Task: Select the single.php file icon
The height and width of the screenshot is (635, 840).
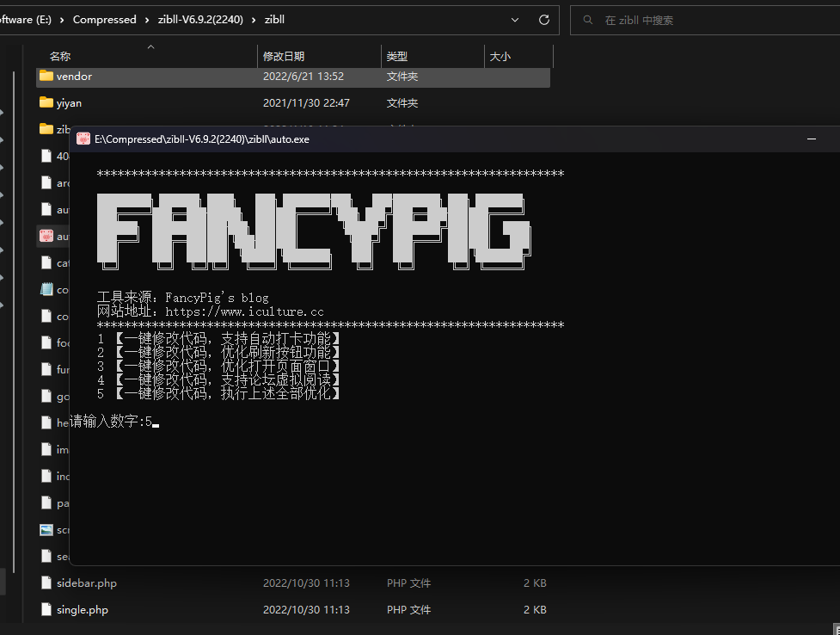Action: pos(46,609)
